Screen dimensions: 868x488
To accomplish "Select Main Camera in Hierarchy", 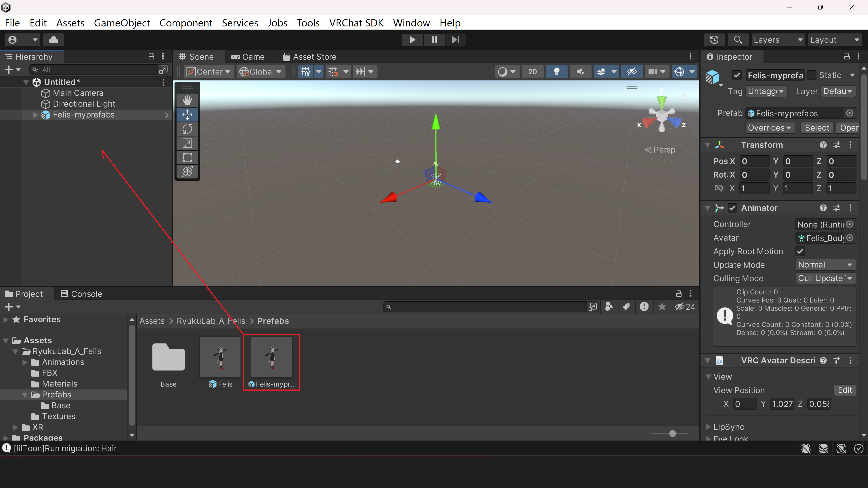I will click(x=78, y=93).
